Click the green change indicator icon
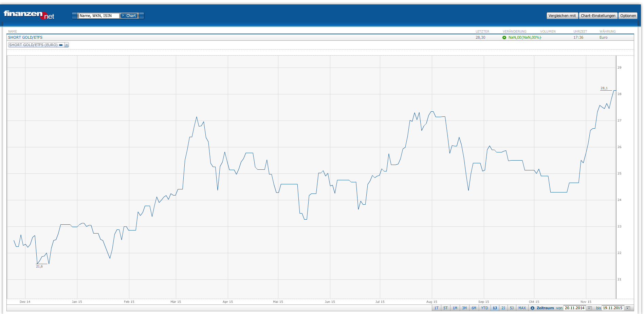The image size is (644, 314). pyautogui.click(x=504, y=38)
